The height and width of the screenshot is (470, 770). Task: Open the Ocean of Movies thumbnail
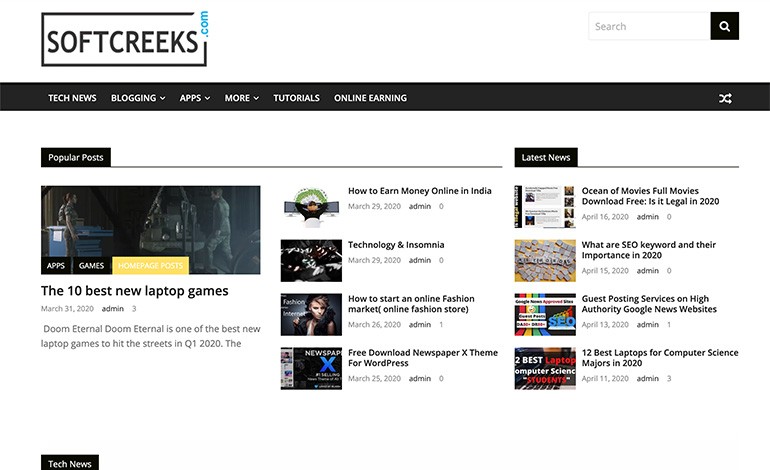(x=545, y=207)
